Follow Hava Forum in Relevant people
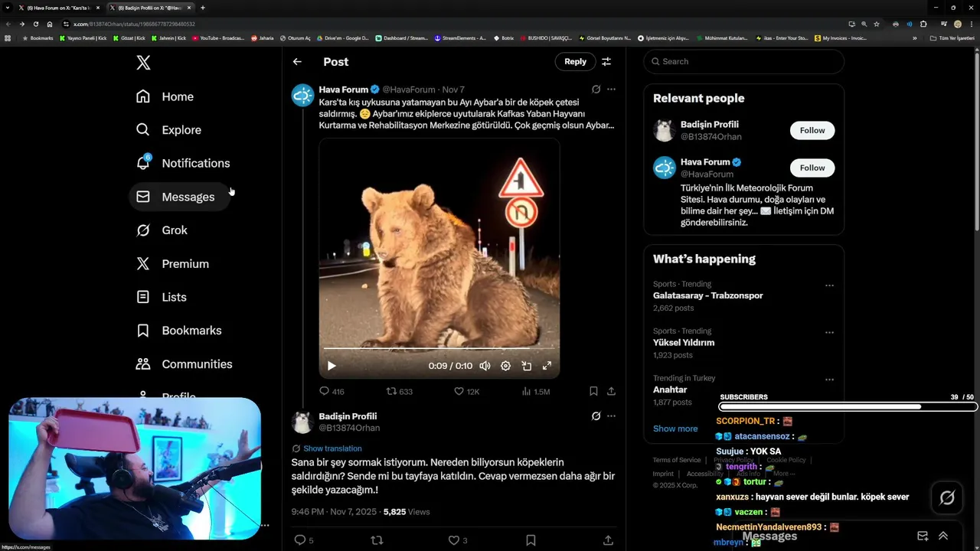Screen dimensions: 980x551 pos(812,168)
